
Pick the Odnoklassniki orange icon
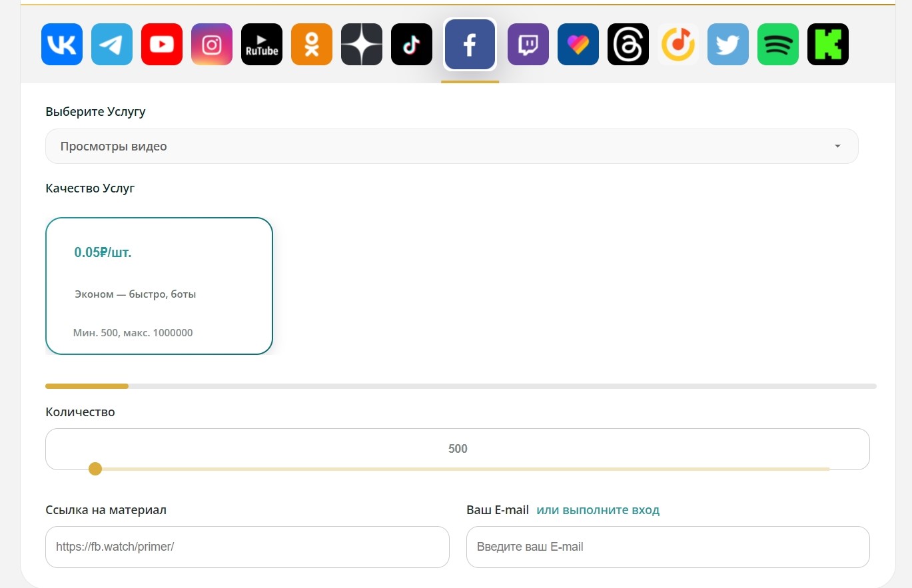pyautogui.click(x=312, y=45)
